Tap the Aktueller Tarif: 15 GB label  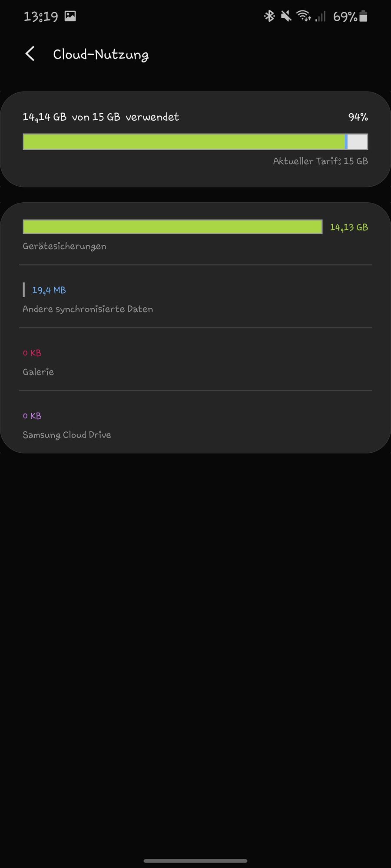tap(321, 161)
